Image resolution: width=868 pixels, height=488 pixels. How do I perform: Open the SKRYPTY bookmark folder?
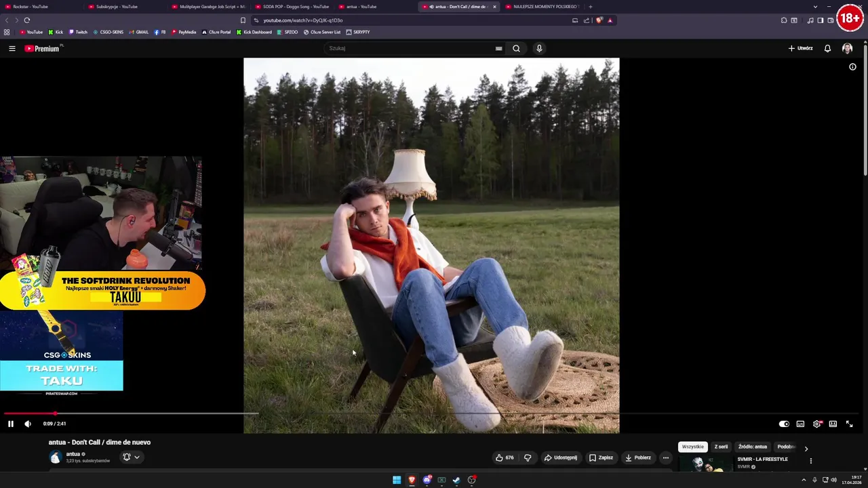pyautogui.click(x=358, y=32)
